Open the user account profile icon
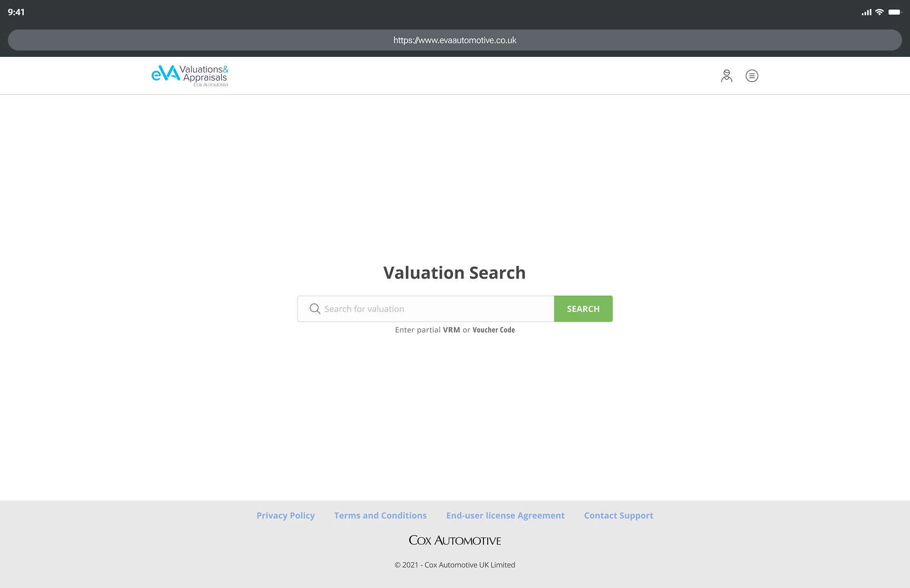Screen dimensions: 910x588 click(727, 76)
